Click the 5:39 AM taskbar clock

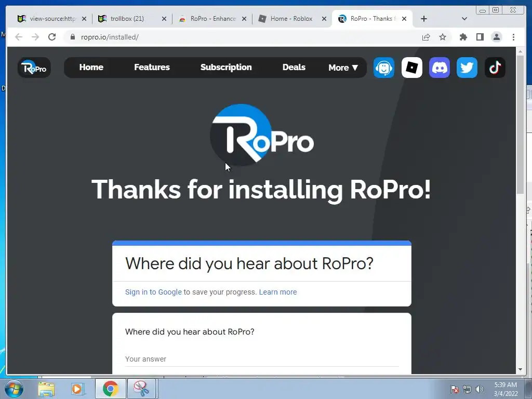click(506, 389)
